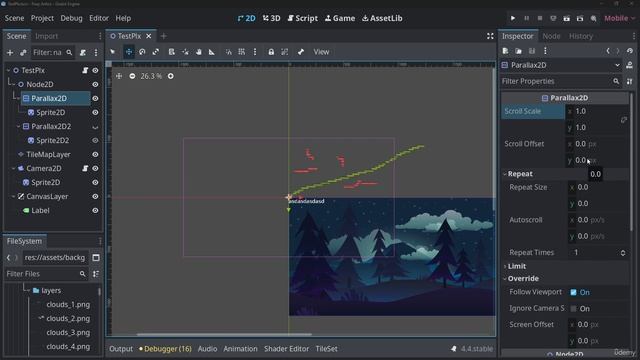Hide the selected Parallax2D node

point(95,98)
